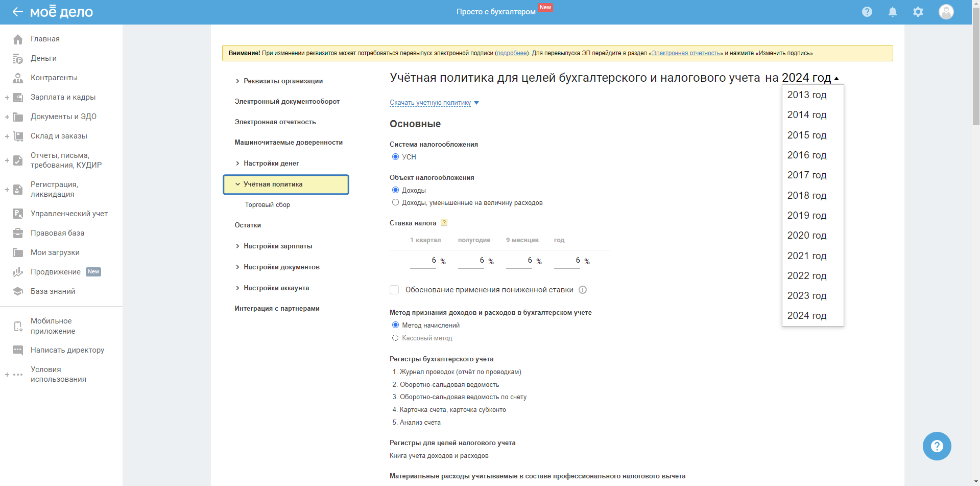
Task: Expand Настройки денег section
Action: point(237,164)
